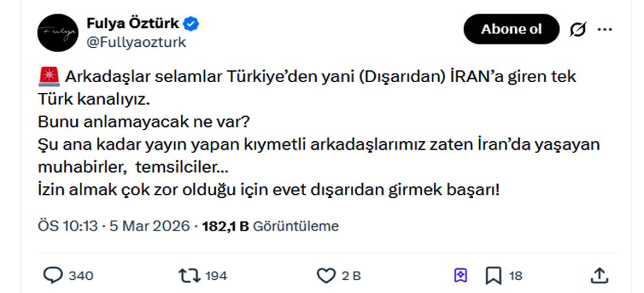Click the Fulya Öztürk display name
This screenshot has height=293, width=644.
pyautogui.click(x=133, y=24)
